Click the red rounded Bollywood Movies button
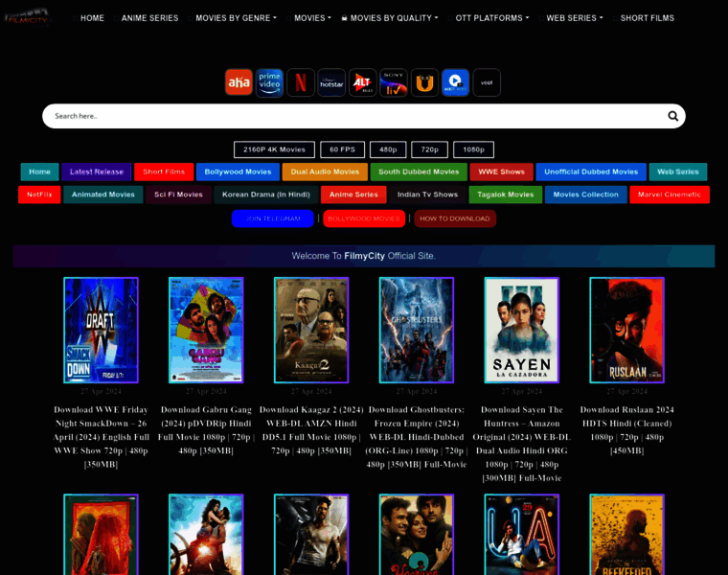Viewport: 728px width, 575px height. pos(364,218)
